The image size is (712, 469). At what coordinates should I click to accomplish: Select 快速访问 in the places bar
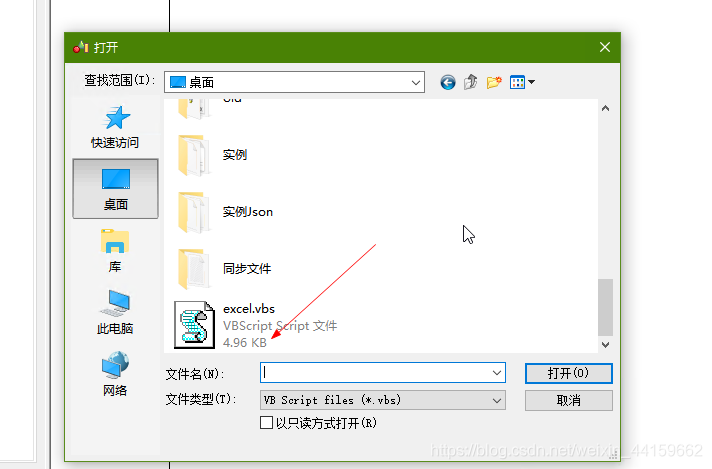tap(115, 127)
